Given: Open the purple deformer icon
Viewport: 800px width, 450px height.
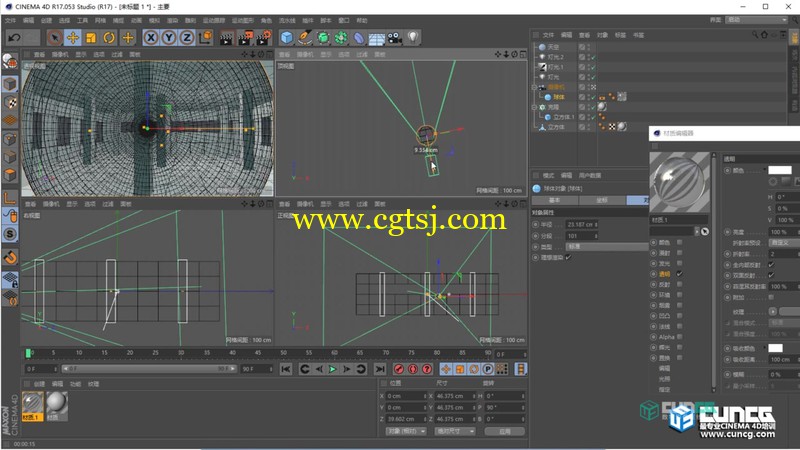Looking at the screenshot, I should (359, 38).
